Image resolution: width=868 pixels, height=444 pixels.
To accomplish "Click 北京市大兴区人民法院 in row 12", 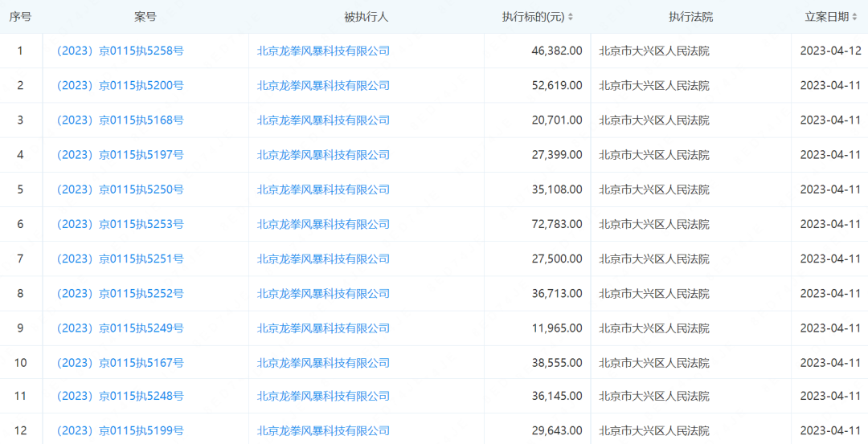I will coord(654,430).
